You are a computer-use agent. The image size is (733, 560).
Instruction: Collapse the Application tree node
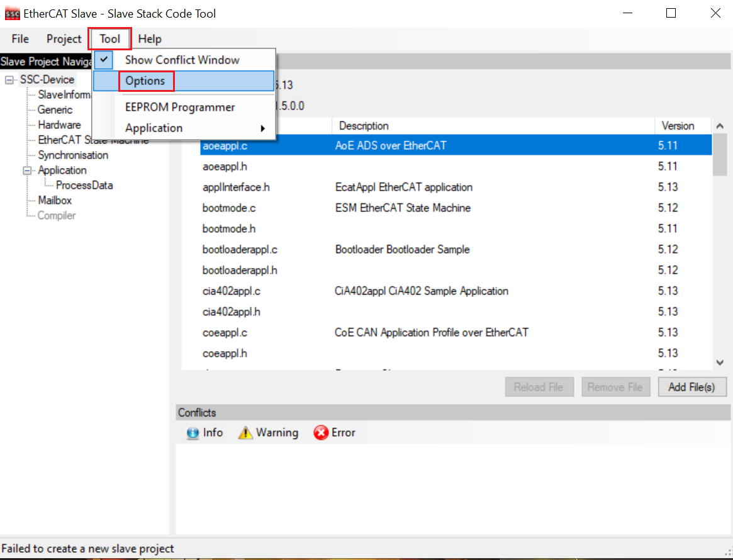point(27,171)
